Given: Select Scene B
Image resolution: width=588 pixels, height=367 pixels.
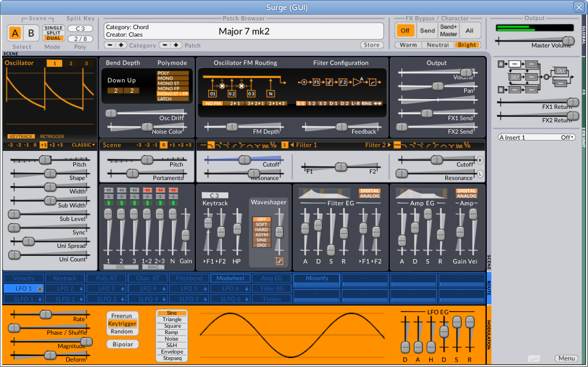Looking at the screenshot, I should tap(31, 33).
